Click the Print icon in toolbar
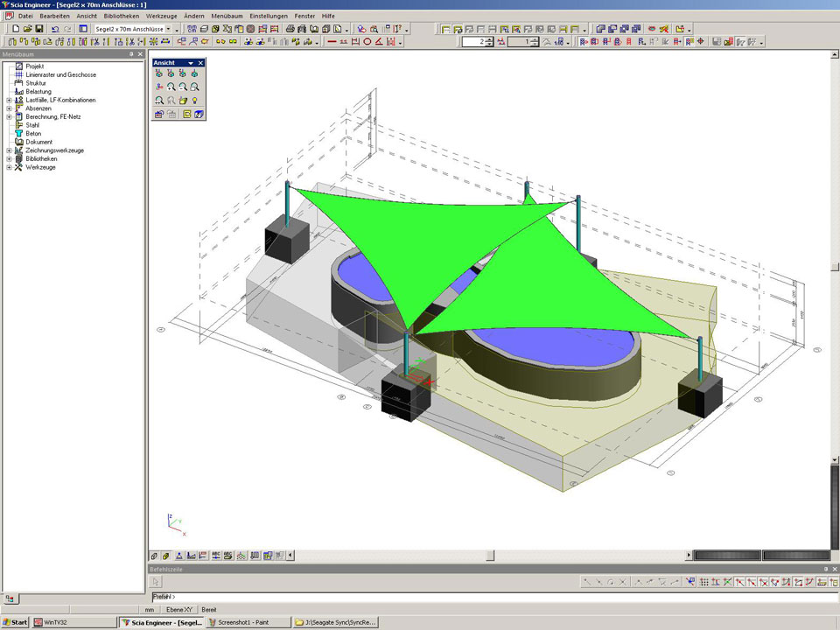 [x=290, y=29]
